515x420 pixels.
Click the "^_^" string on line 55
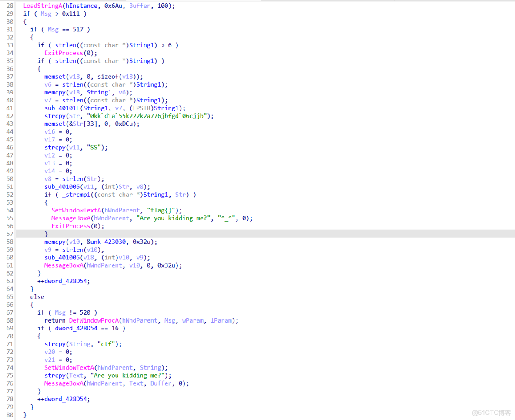point(227,218)
